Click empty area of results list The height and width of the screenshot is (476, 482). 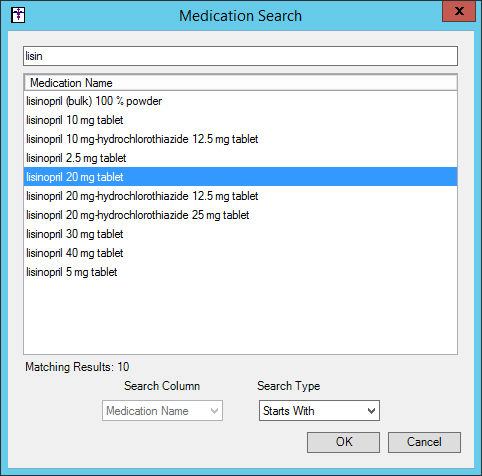tap(240, 317)
